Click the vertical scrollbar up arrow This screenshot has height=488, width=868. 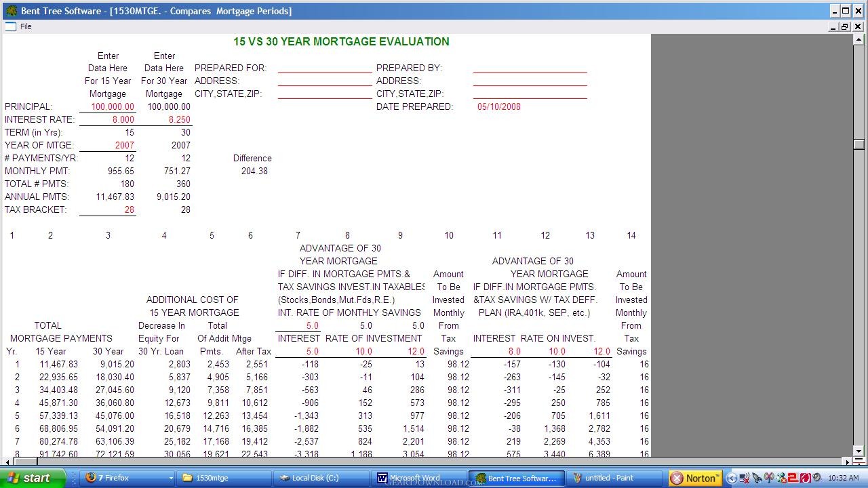859,39
